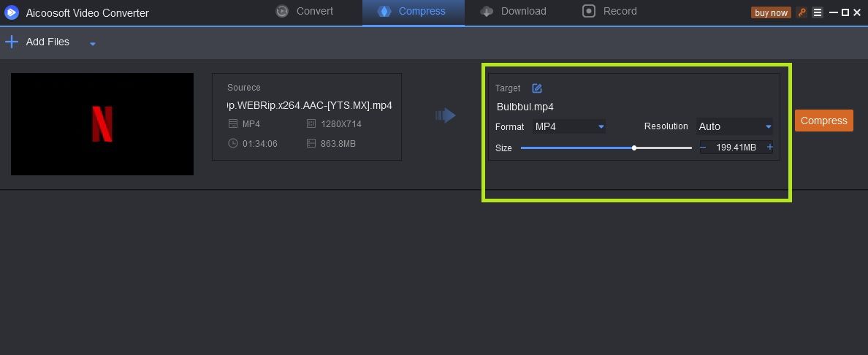Click the buy now button

coord(771,12)
